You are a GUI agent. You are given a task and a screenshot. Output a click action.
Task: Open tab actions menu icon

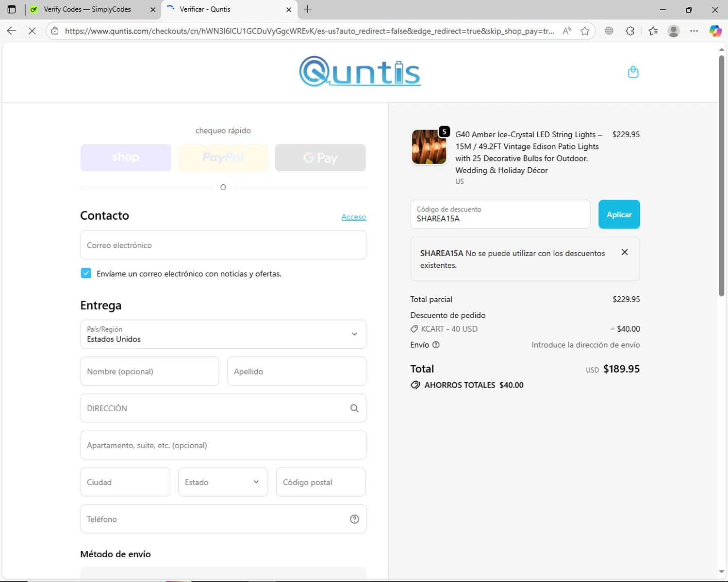(x=12, y=9)
